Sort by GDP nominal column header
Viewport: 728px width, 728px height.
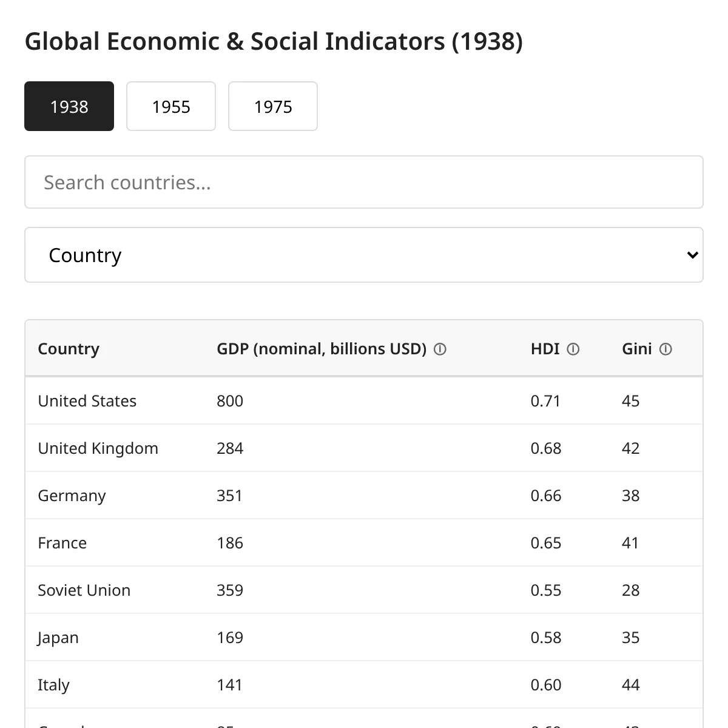pyautogui.click(x=322, y=349)
